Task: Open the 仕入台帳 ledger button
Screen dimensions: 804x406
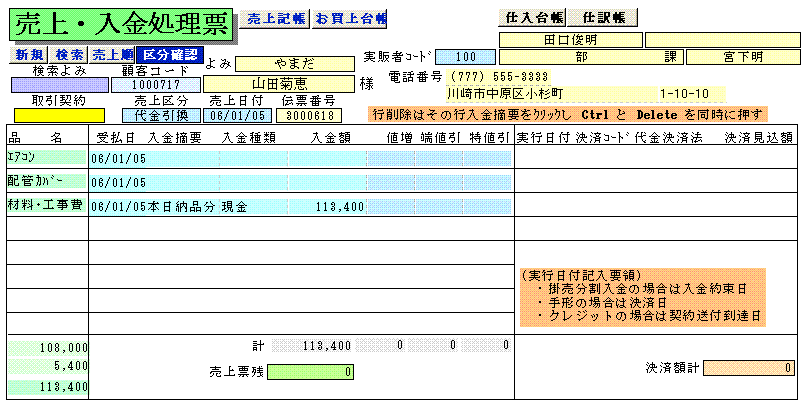Action: pyautogui.click(x=532, y=17)
